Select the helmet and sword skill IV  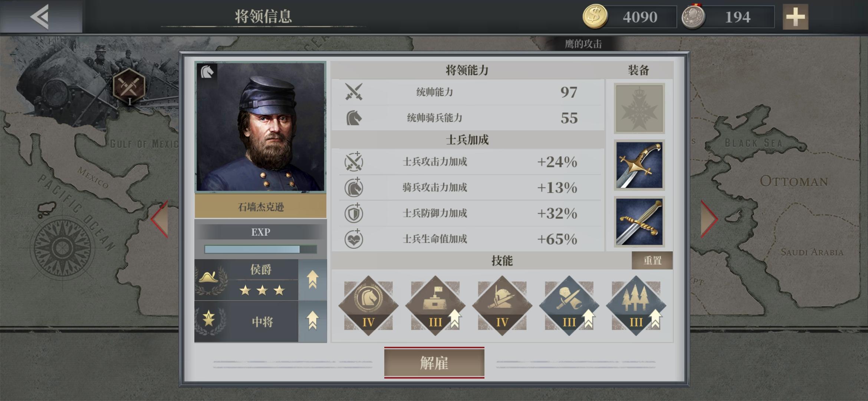coord(502,306)
